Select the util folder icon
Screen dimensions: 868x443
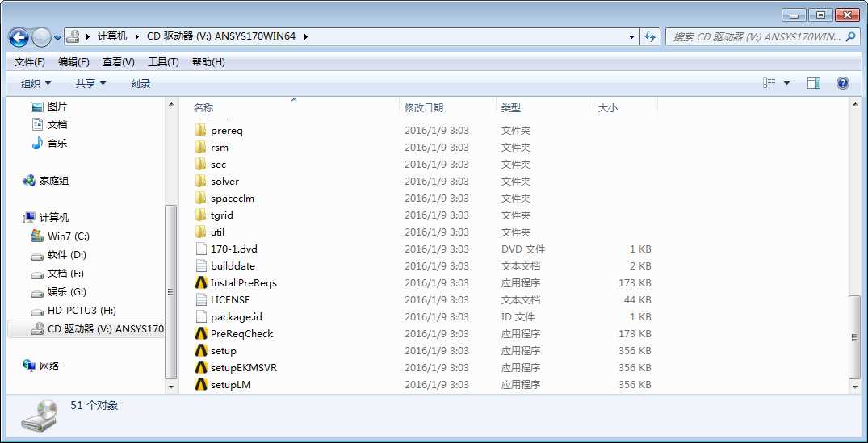click(x=200, y=232)
